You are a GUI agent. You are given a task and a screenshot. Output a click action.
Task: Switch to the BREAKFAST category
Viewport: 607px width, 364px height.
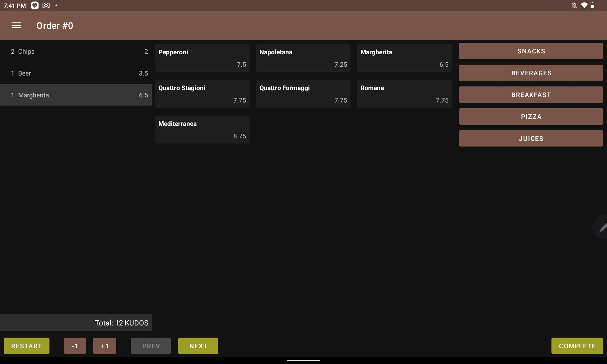[x=531, y=95]
